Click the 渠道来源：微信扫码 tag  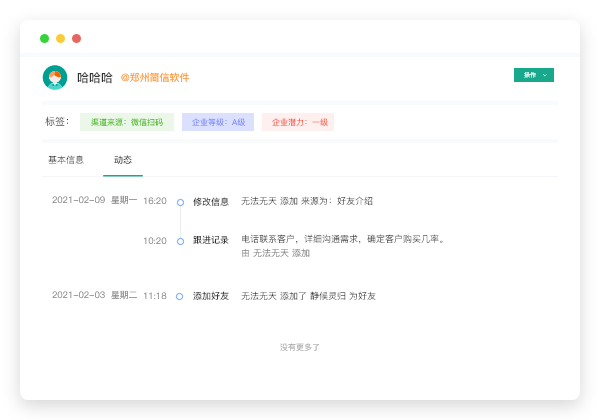[127, 122]
